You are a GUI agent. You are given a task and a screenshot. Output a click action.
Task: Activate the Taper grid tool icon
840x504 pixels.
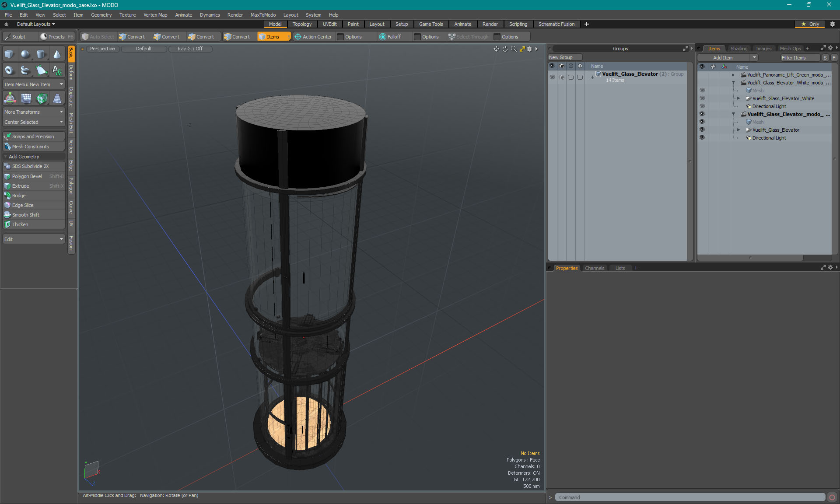coord(57,98)
